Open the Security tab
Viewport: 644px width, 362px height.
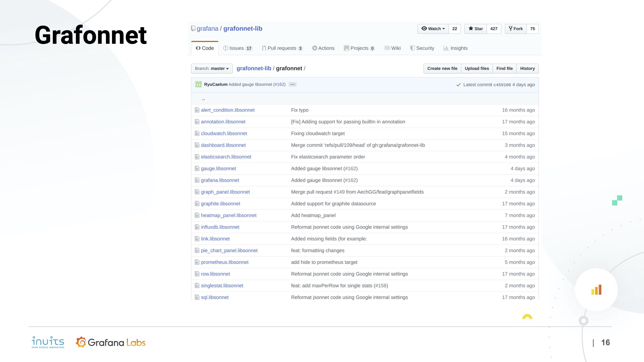coord(422,48)
